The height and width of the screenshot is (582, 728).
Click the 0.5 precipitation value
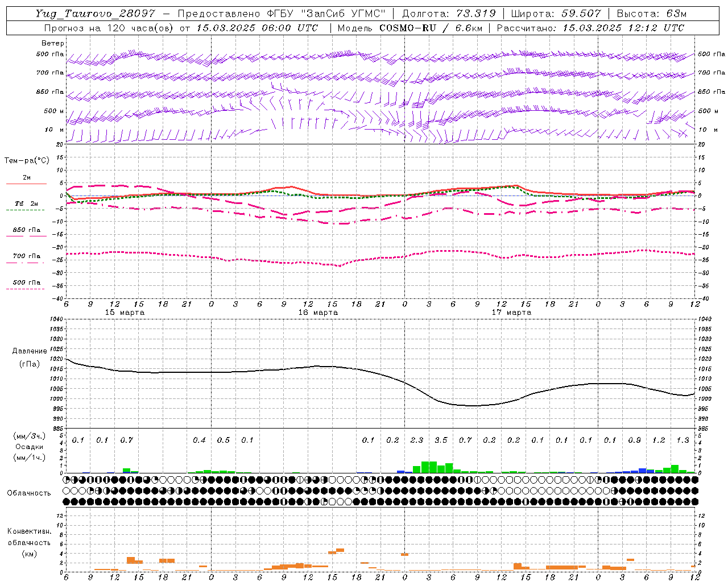(224, 440)
